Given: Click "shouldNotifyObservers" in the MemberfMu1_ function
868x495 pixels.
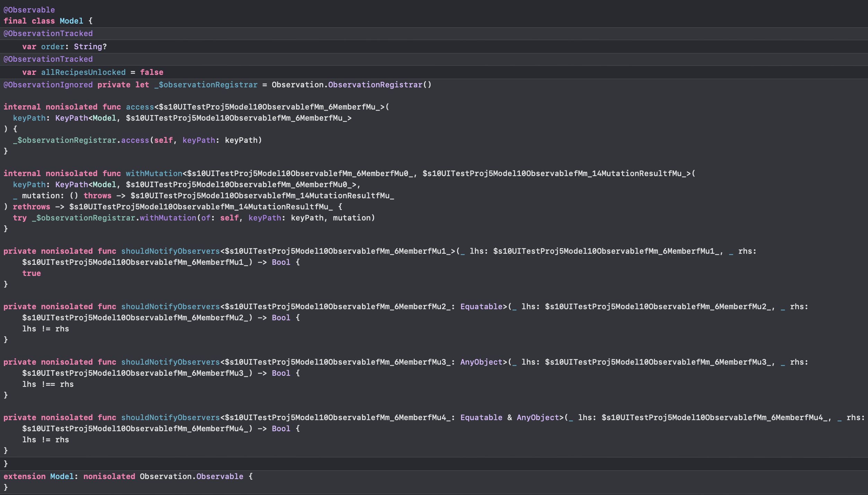Looking at the screenshot, I should pos(170,251).
